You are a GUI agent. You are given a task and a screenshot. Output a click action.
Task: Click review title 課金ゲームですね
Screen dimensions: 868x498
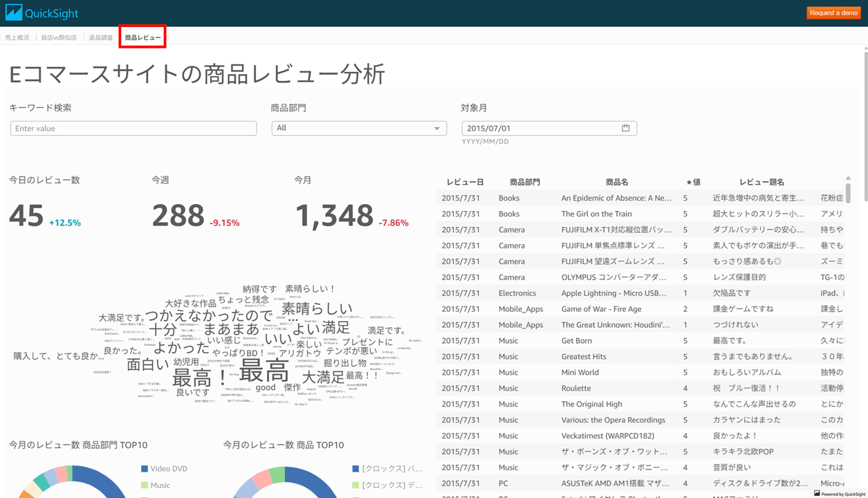tap(743, 309)
